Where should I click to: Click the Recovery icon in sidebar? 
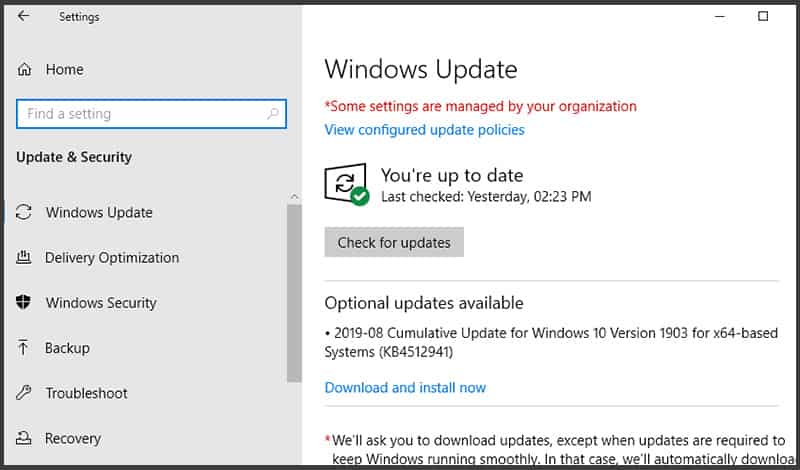[x=24, y=438]
